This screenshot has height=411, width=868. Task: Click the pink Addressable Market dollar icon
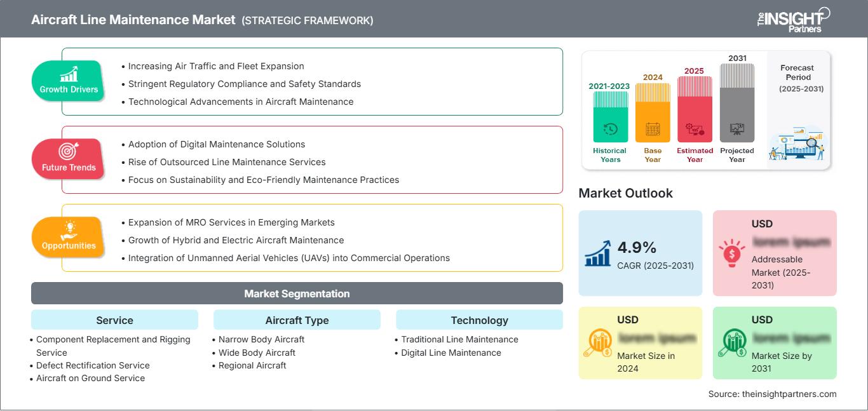[733, 253]
